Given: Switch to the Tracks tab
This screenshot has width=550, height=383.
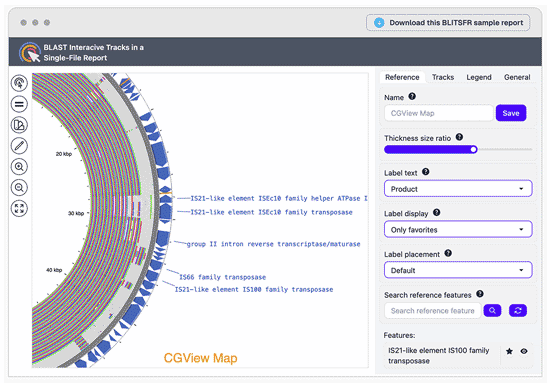Looking at the screenshot, I should pos(443,77).
